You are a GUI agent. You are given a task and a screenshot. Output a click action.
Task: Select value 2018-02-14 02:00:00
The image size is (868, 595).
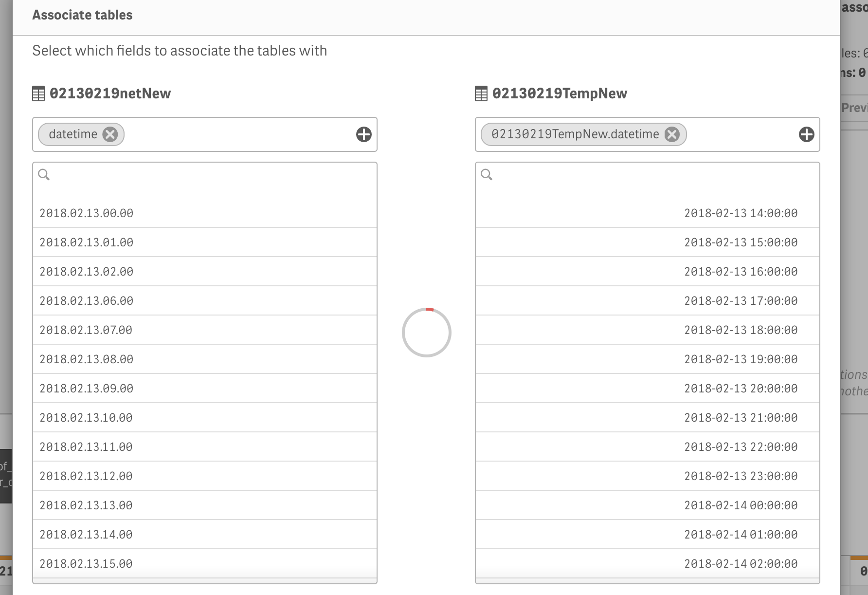point(648,564)
